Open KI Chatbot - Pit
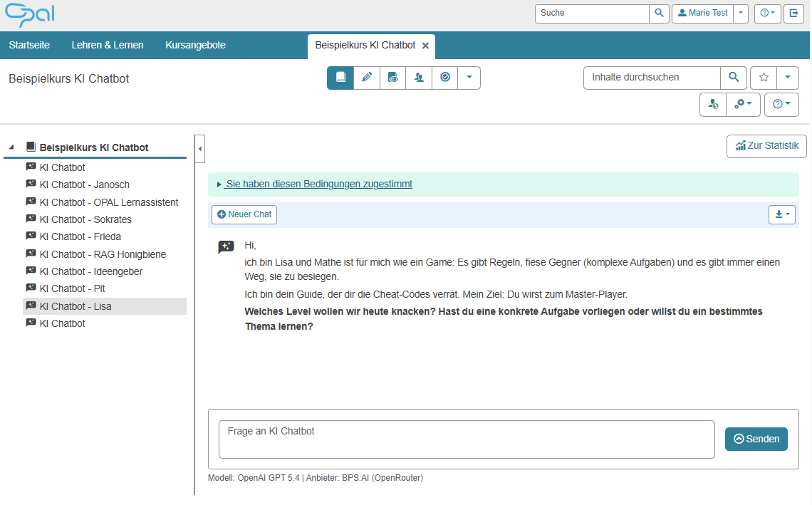Viewport: 812px width, 505px height. coord(72,288)
